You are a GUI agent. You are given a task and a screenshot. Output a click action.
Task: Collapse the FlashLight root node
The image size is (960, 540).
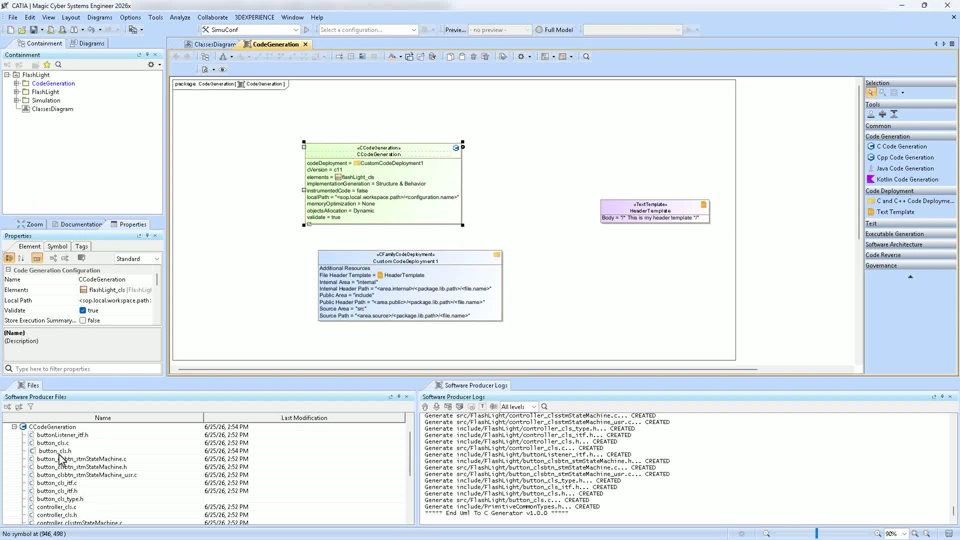(7, 75)
